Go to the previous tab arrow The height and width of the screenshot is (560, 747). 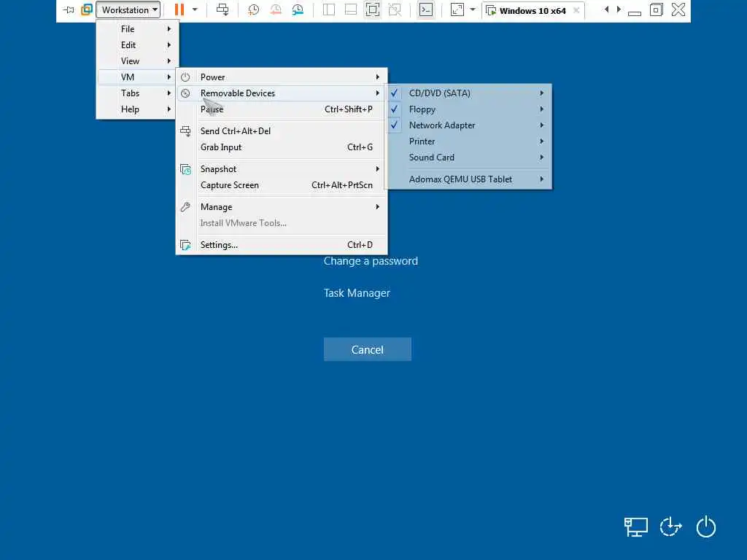[x=606, y=9]
